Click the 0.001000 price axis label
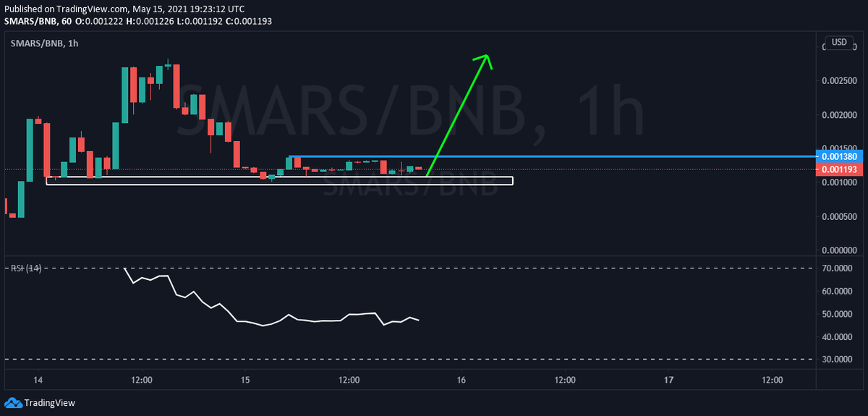Screen dimensions: 868x416 pyautogui.click(x=839, y=182)
